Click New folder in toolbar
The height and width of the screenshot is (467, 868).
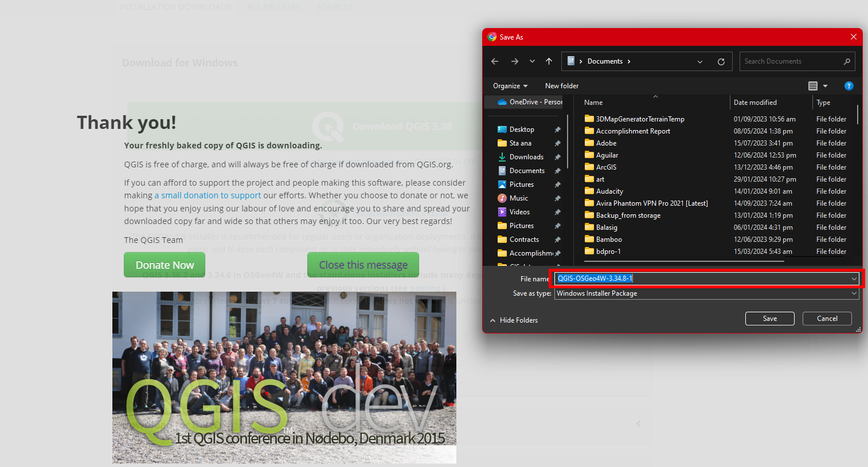click(561, 86)
